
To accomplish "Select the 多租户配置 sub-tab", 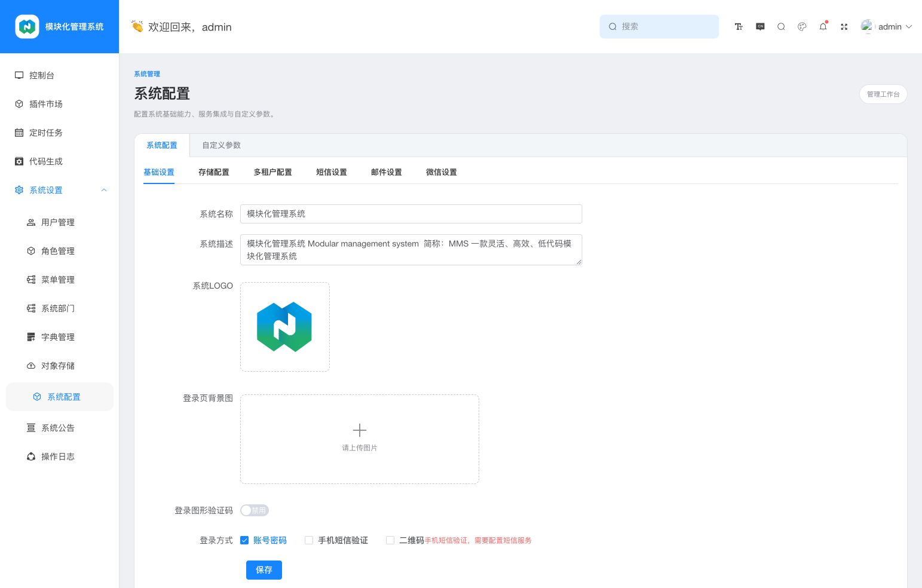I will tap(272, 172).
